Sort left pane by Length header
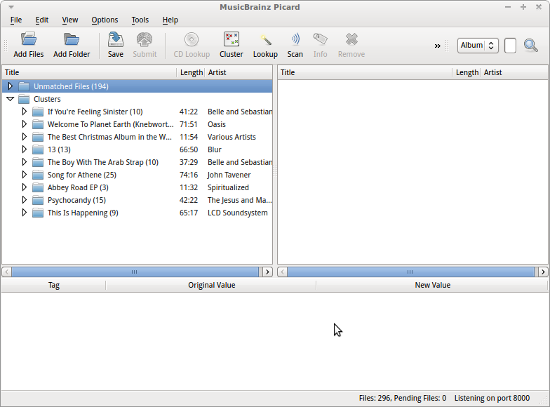This screenshot has height=407, width=550. click(x=191, y=72)
